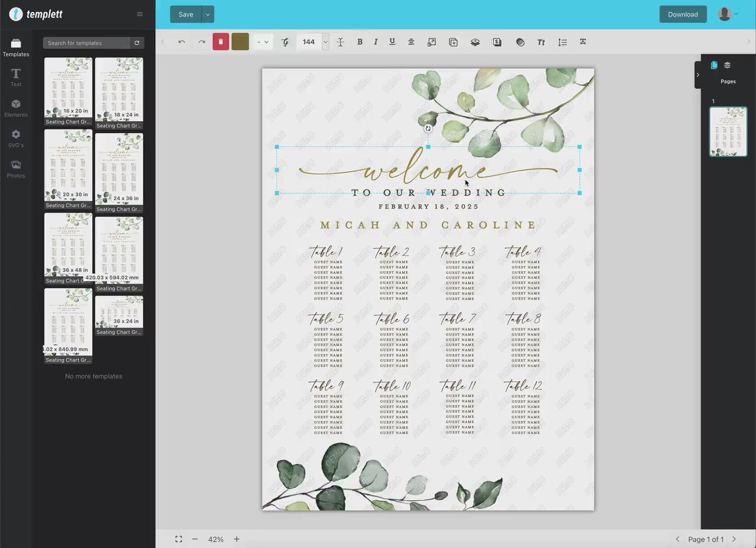Click the red delete trash icon

[x=220, y=42]
